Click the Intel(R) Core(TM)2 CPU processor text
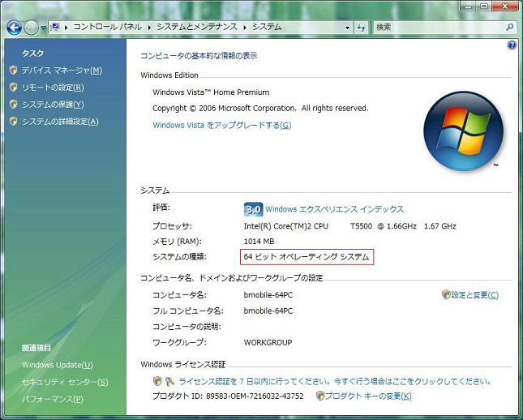This screenshot has width=523, height=420. pyautogui.click(x=286, y=226)
